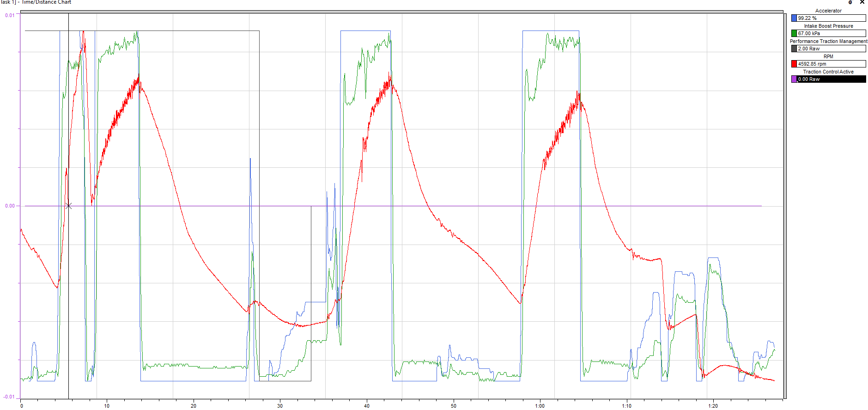Screen dimensions: 868x410
Task: Click the Intake Boost Pressure channel label
Action: coord(828,26)
